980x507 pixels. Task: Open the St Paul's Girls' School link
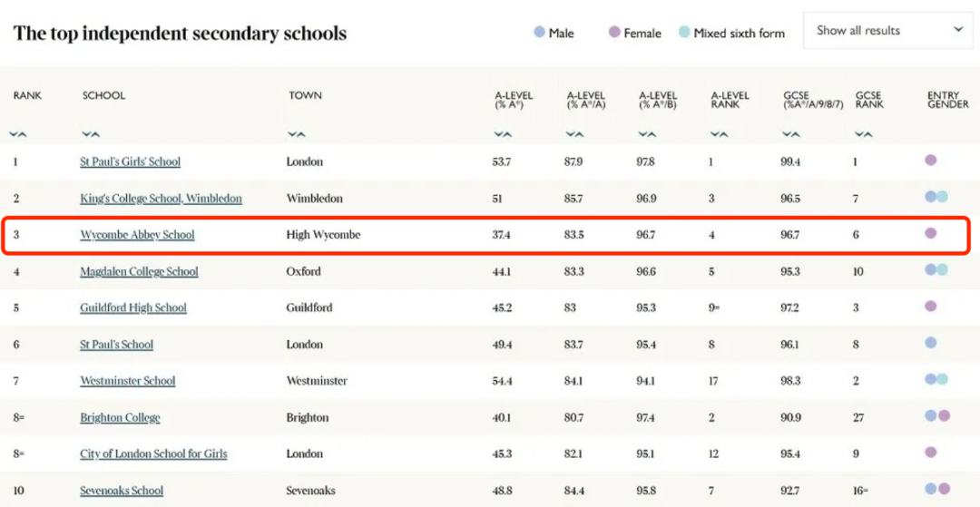(x=130, y=161)
